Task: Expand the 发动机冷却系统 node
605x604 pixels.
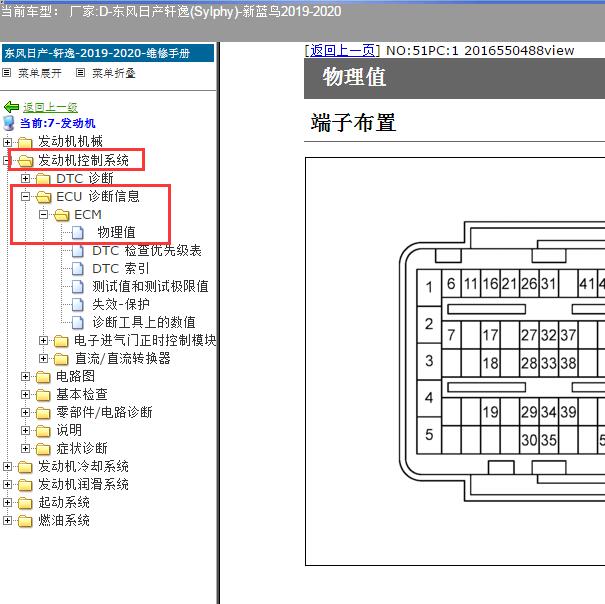Action: [x=7, y=467]
